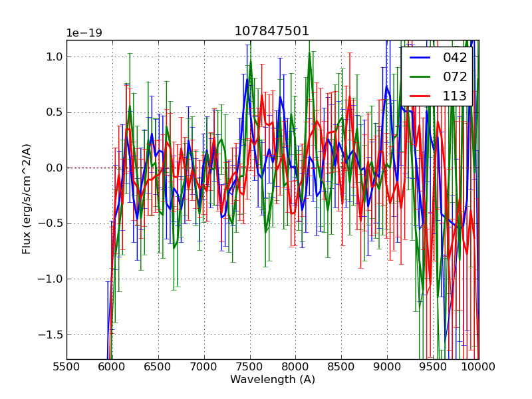Click the 7500 x-axis tick label

tap(249, 366)
